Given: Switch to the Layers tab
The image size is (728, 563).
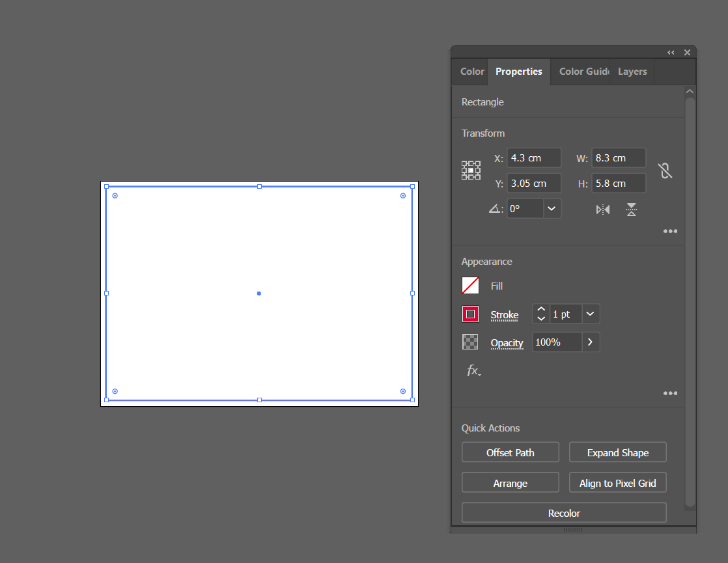Looking at the screenshot, I should click(x=632, y=72).
